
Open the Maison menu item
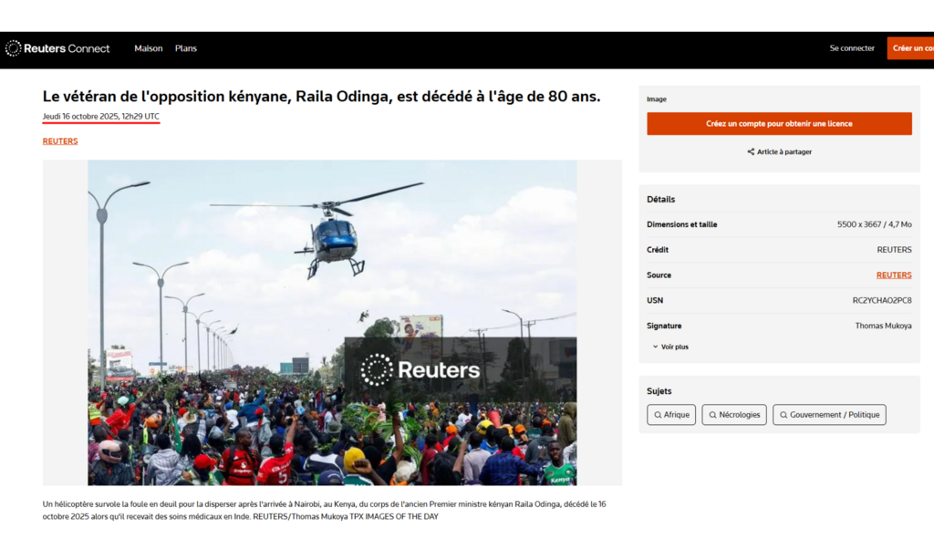pyautogui.click(x=149, y=48)
